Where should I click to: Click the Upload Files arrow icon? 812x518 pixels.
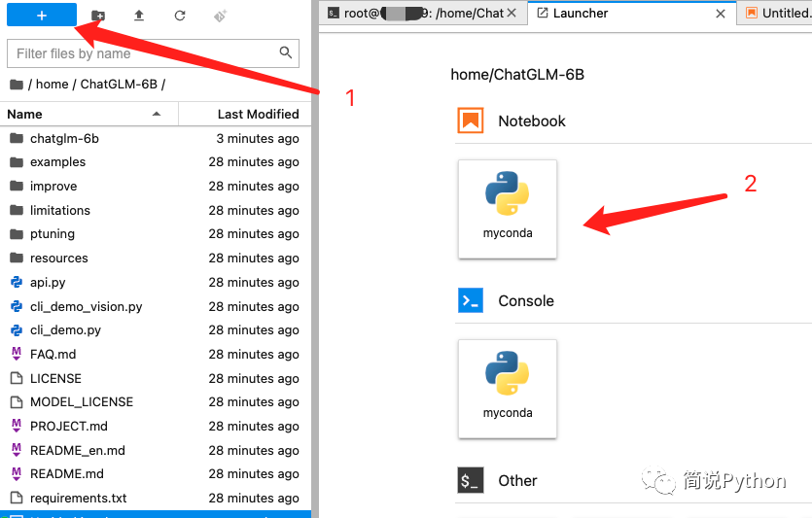click(139, 16)
